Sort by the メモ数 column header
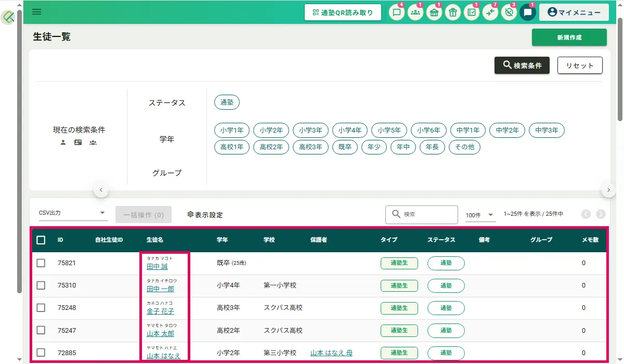The width and height of the screenshot is (624, 364). pyautogui.click(x=590, y=240)
